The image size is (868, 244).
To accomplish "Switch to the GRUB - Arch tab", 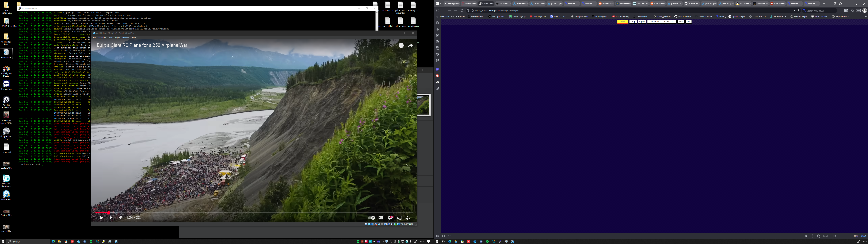I will click(537, 4).
